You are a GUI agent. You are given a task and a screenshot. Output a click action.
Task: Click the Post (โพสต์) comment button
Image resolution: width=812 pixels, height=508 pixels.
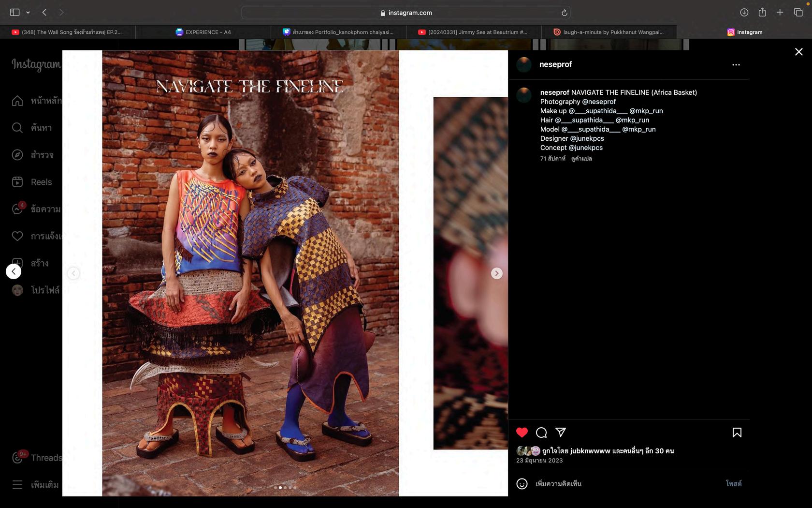point(733,484)
